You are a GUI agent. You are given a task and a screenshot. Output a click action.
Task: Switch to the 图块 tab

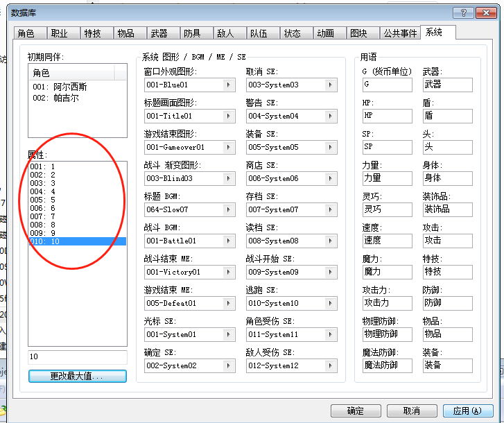(x=363, y=33)
